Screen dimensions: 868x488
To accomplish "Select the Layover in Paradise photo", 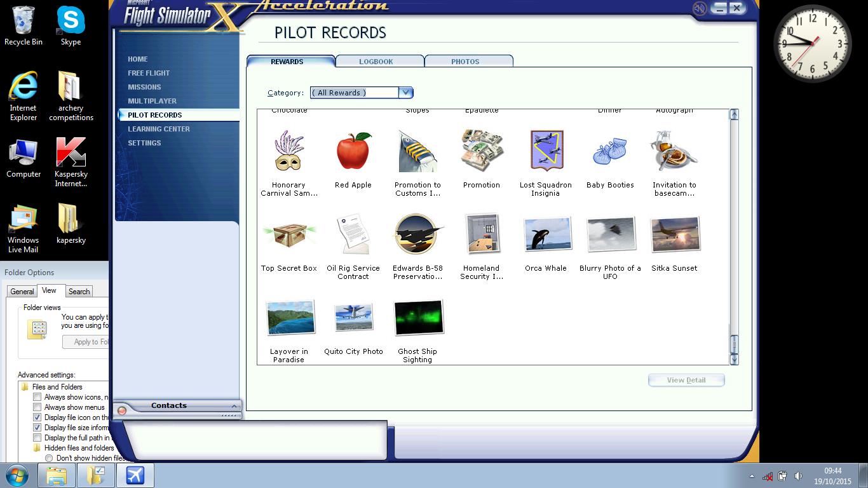I will point(290,317).
